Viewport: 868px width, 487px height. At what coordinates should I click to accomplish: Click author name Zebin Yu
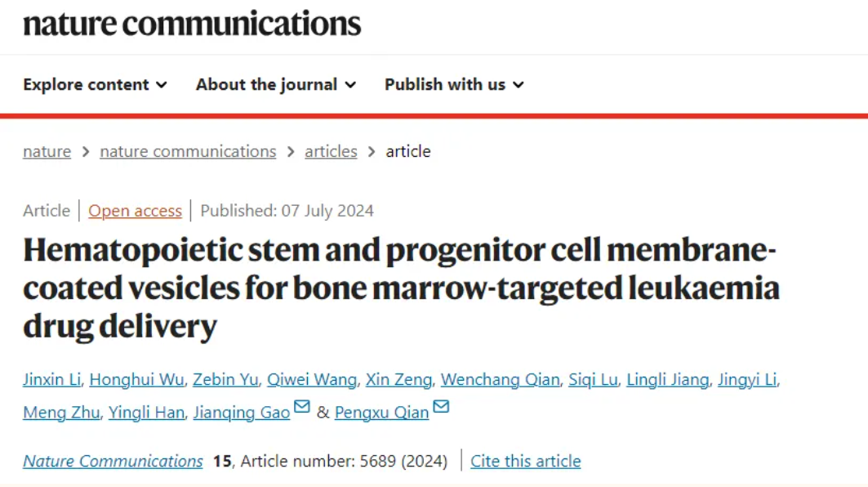tap(225, 379)
